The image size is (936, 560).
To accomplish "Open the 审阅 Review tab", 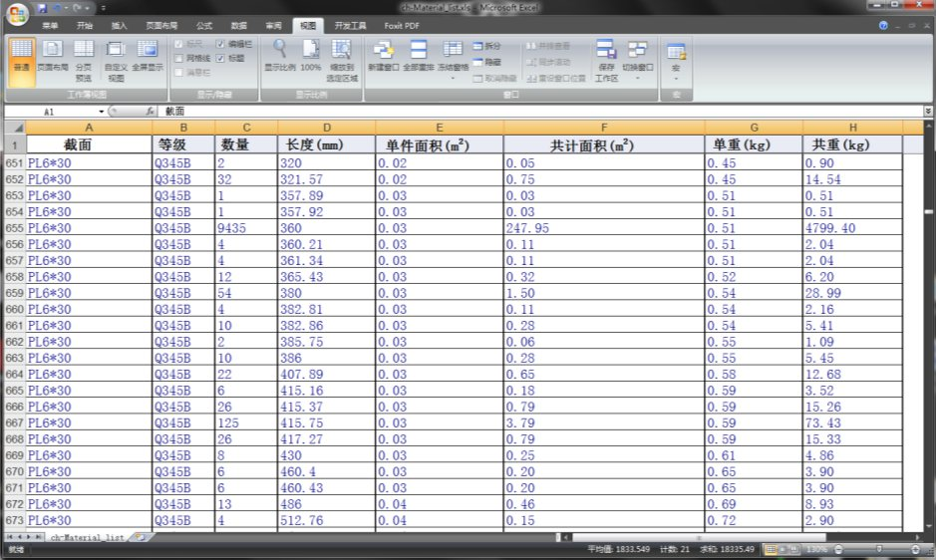I will click(x=273, y=26).
